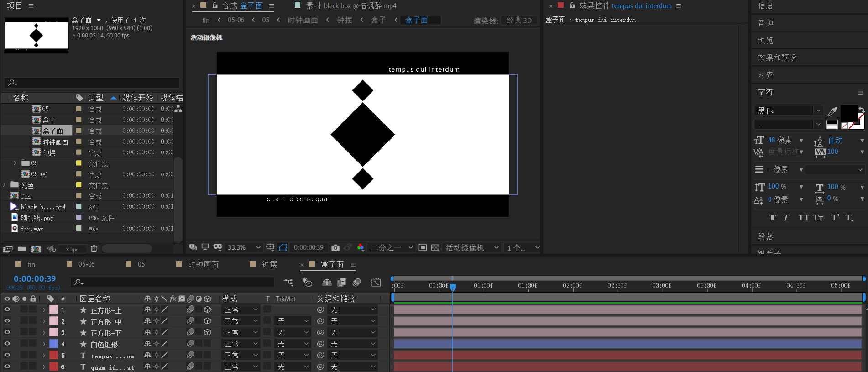
Task: Expand the 06 folder in project panel
Action: [15, 163]
